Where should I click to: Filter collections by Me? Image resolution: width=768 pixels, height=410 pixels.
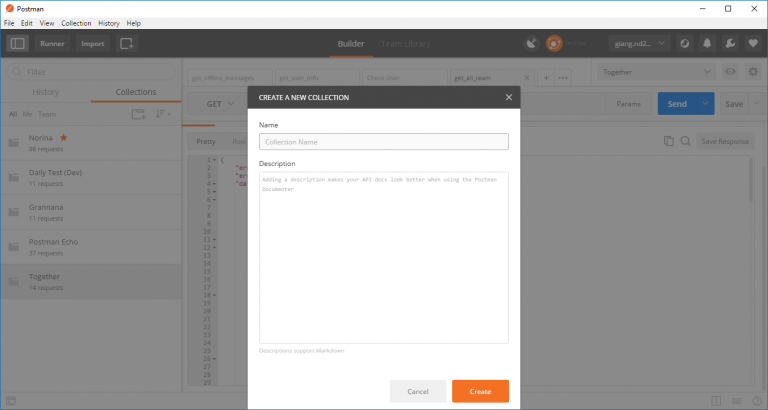pos(27,114)
